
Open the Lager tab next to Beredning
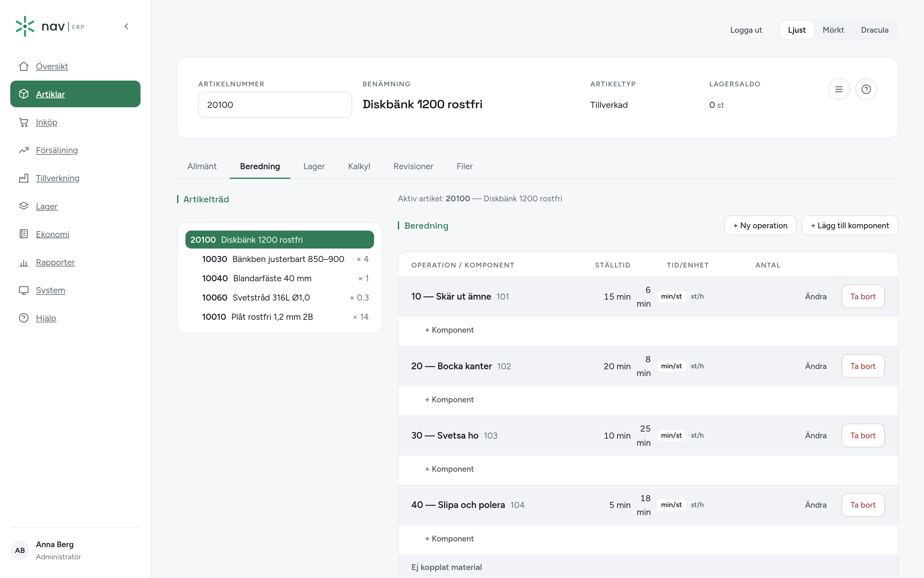tap(314, 166)
